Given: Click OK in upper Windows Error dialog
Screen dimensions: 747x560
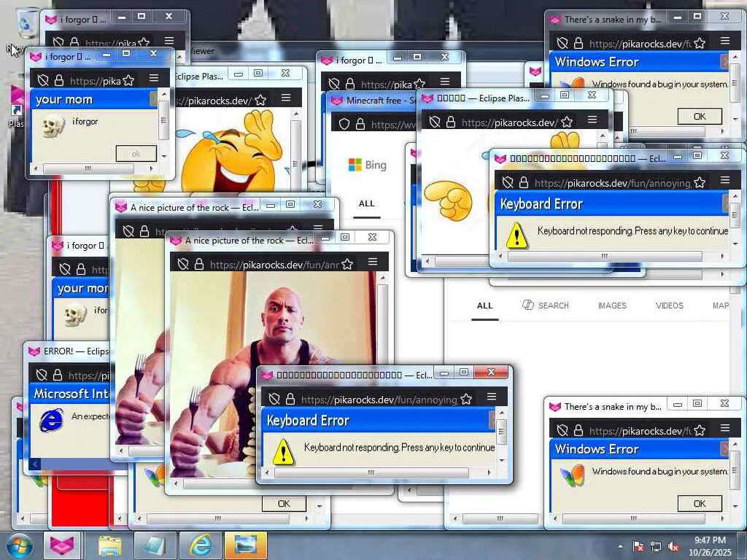Looking at the screenshot, I should pos(700,117).
